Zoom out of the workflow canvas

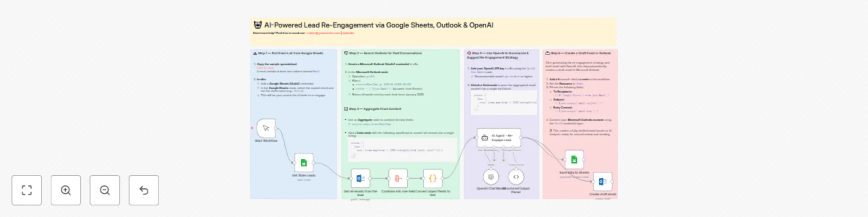105,190
